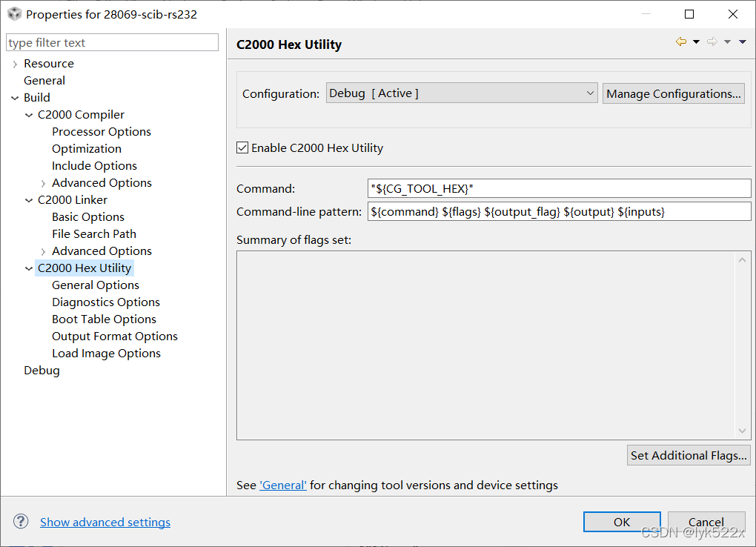Viewport: 756px width, 547px height.
Task: Expand the Resource tree node
Action: click(x=15, y=63)
